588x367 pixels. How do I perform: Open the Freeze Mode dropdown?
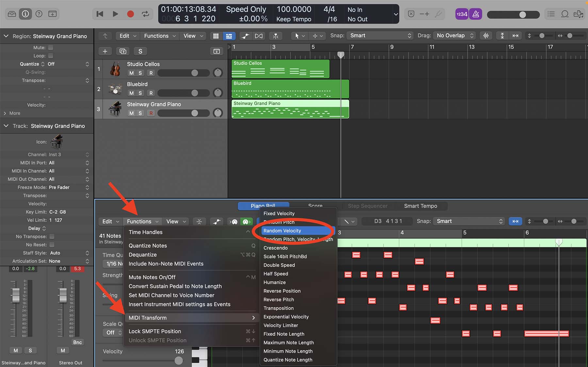coord(69,187)
